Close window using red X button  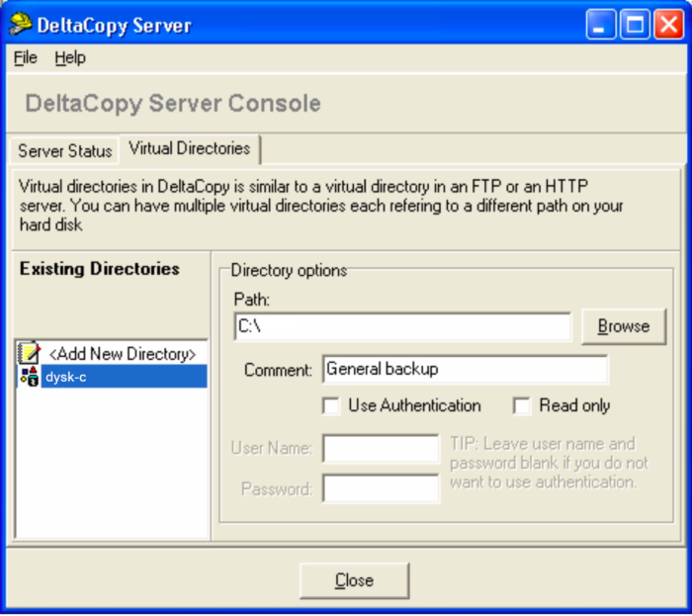(x=668, y=24)
